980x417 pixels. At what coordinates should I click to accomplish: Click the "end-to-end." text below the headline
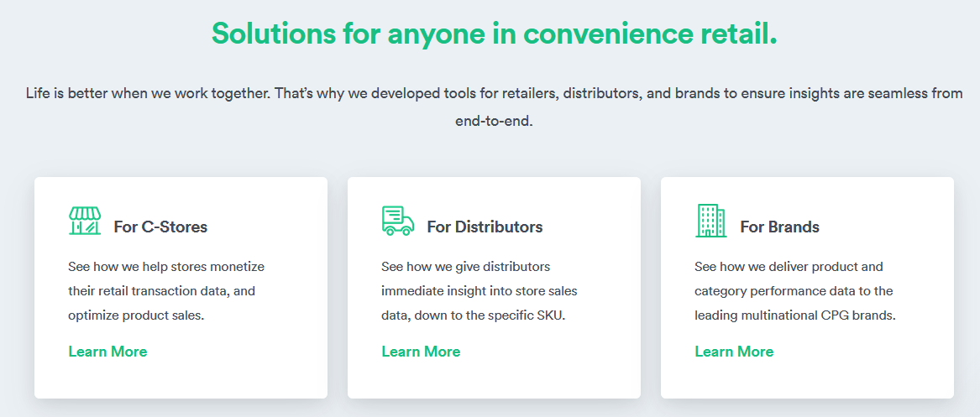click(494, 121)
